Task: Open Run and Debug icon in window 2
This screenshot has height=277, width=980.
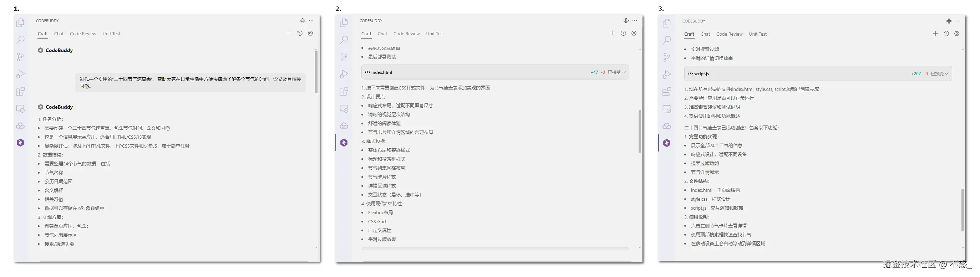Action: click(x=344, y=74)
